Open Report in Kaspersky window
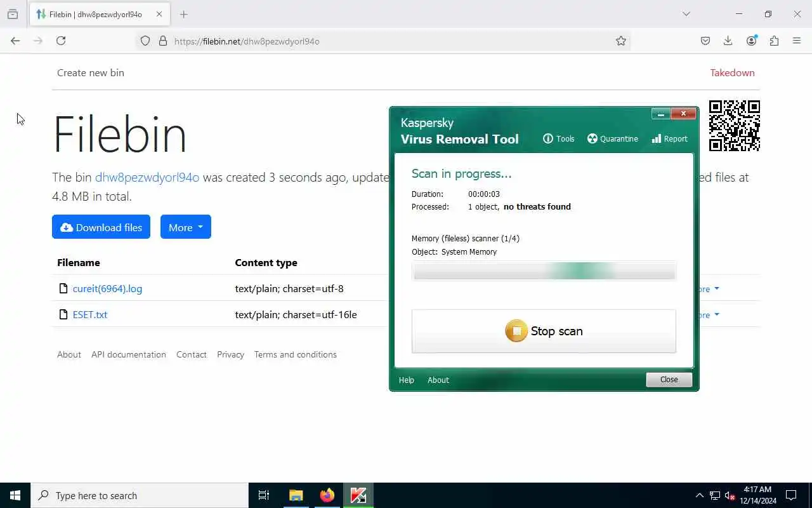This screenshot has width=812, height=508. coord(669,138)
